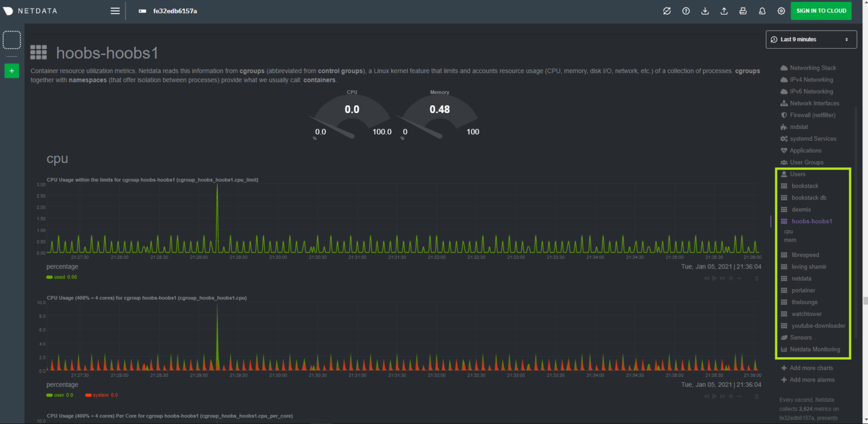This screenshot has width=868, height=424.
Task: Select Applications in the right menu
Action: [x=805, y=150]
